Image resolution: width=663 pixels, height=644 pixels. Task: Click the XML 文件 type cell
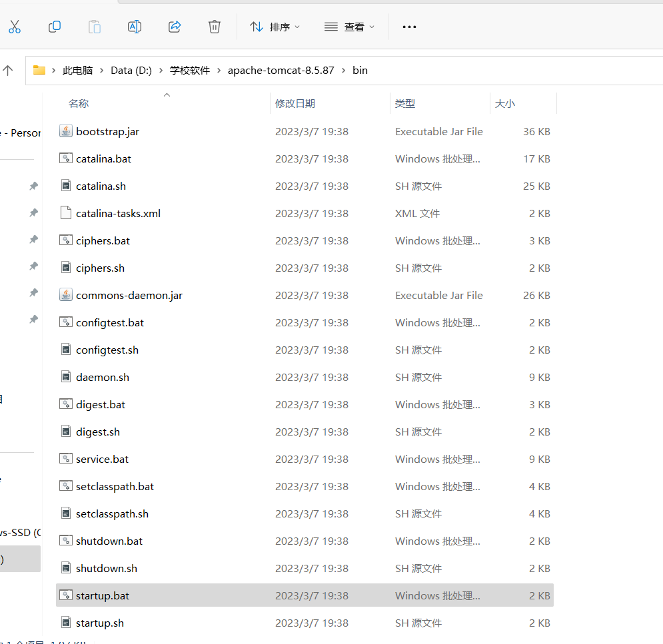[x=417, y=213]
